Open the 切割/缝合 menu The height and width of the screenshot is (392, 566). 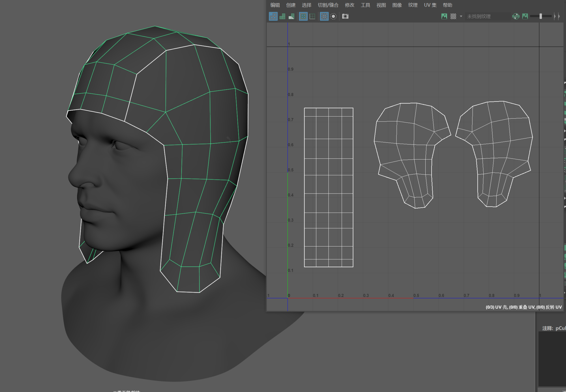pyautogui.click(x=328, y=5)
